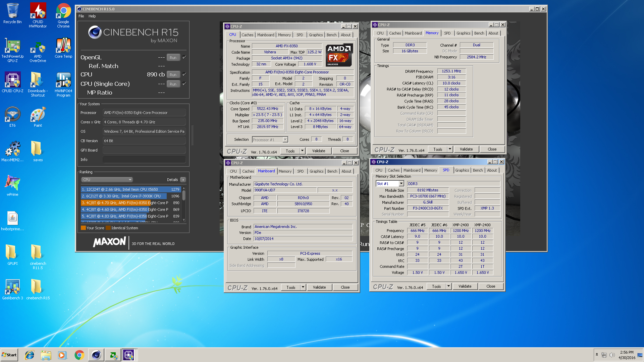Open Tools dropdown arrow in SPD tab window
Viewport: 644px width, 362px height.
coord(448,286)
